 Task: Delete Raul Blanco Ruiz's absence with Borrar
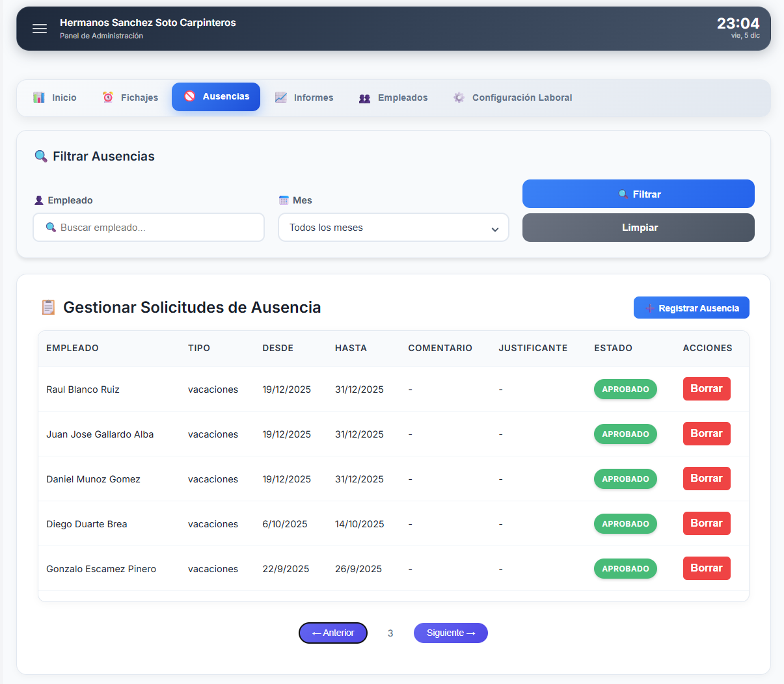[x=706, y=389]
